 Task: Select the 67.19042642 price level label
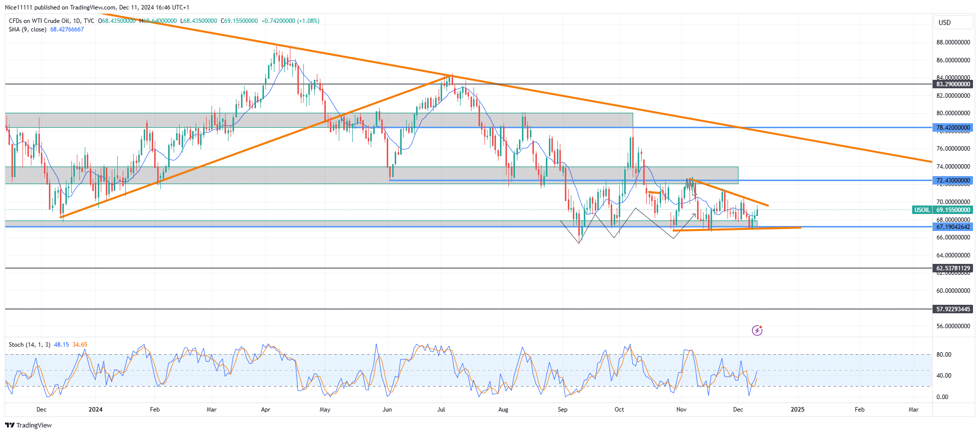tap(953, 227)
